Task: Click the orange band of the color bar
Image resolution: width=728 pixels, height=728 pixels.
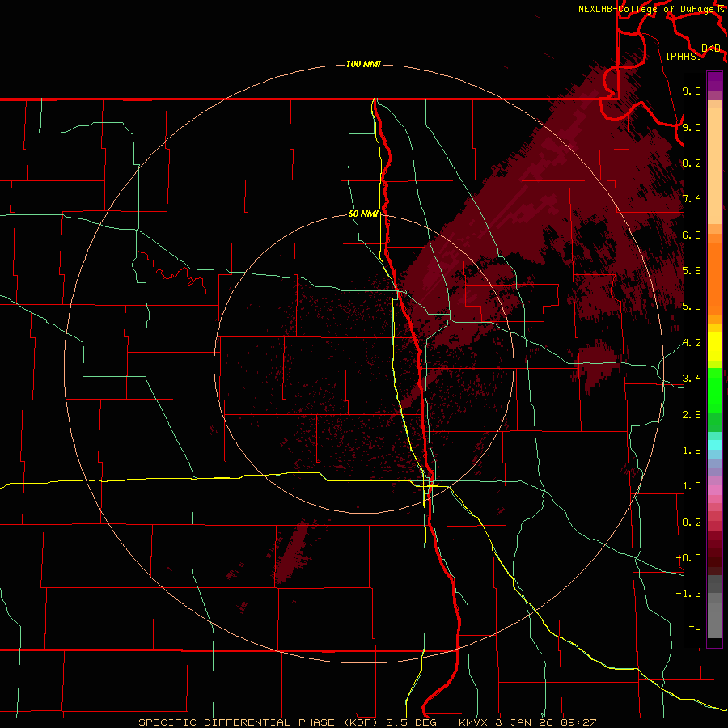Action: click(x=714, y=278)
